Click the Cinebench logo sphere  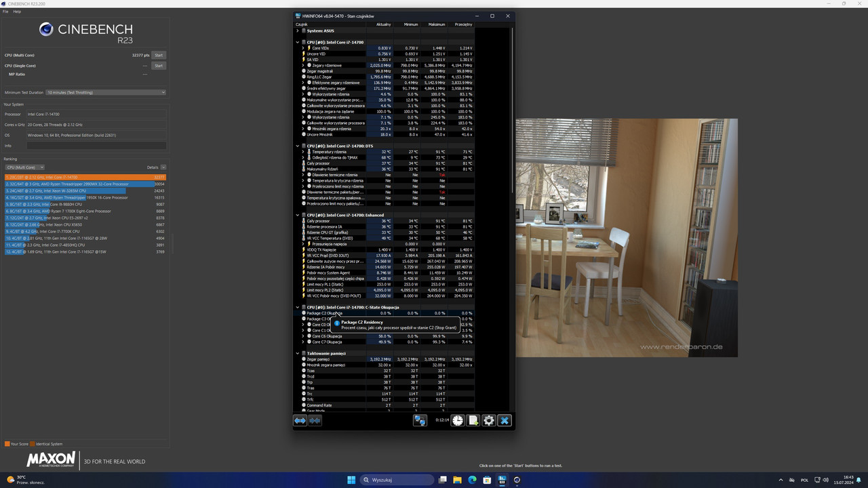point(46,29)
